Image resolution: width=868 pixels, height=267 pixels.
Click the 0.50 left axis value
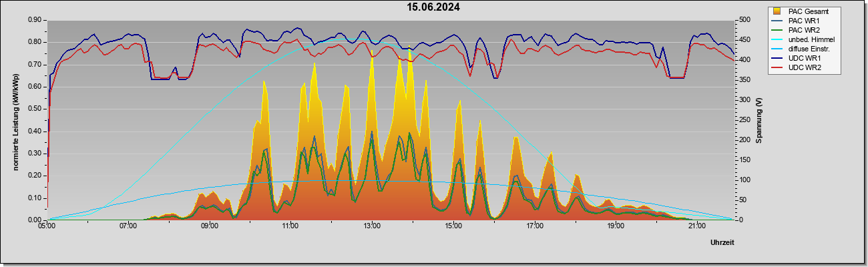click(x=36, y=109)
